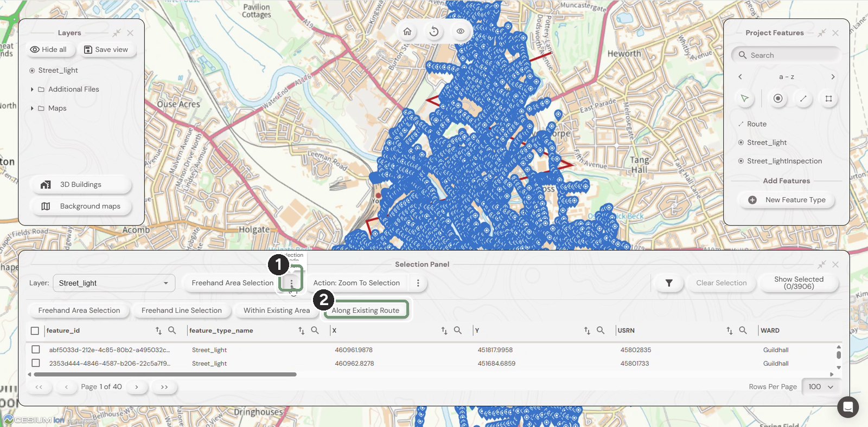Click the horizontal scrollbar of the table
Screen dimensions: 868x427
[x=165, y=374]
